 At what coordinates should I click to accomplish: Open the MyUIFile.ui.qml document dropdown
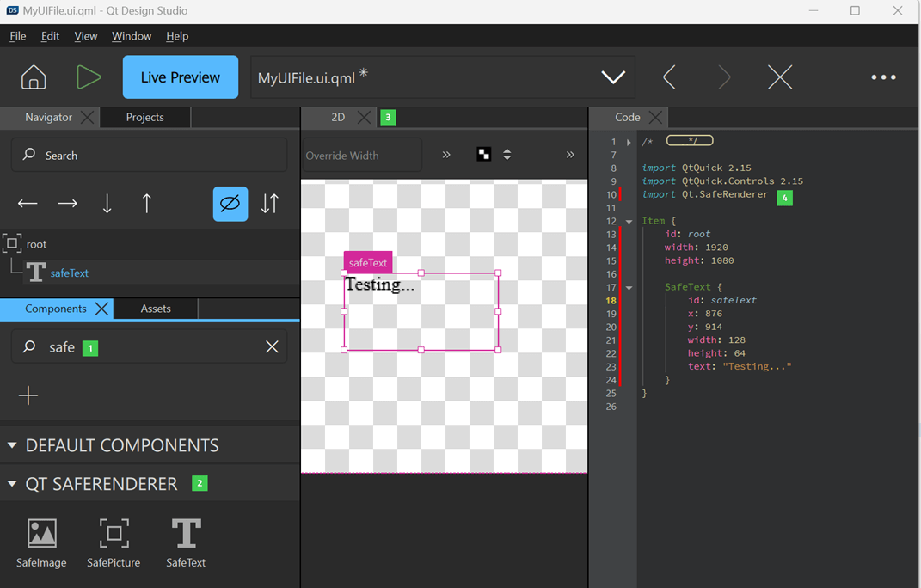coord(612,77)
